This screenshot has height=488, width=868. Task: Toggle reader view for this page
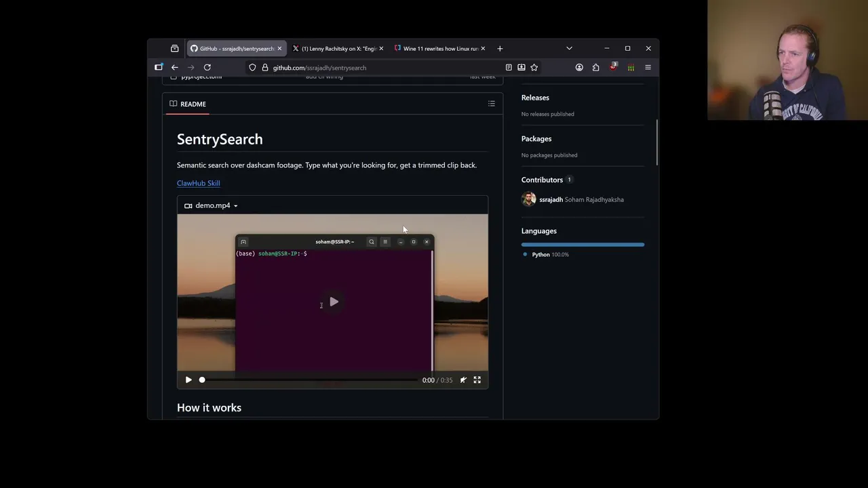(x=509, y=67)
